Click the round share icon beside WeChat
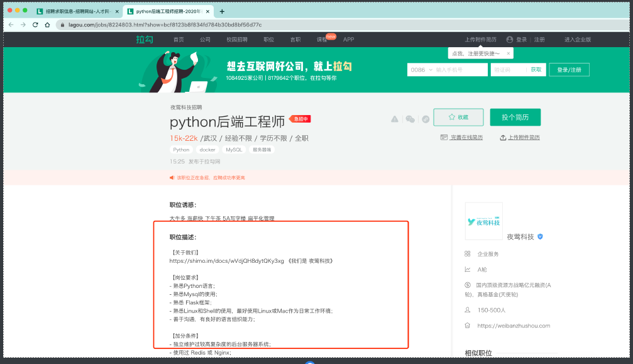 pos(426,119)
